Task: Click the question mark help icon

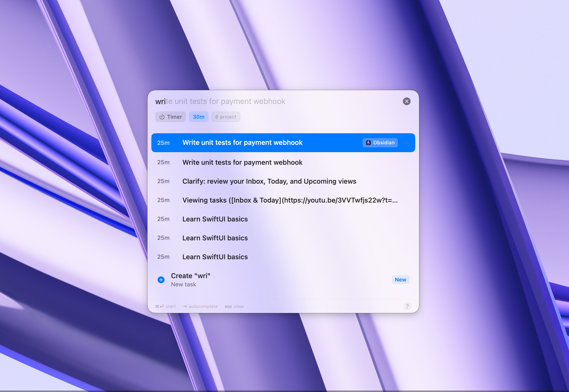Action: click(407, 306)
